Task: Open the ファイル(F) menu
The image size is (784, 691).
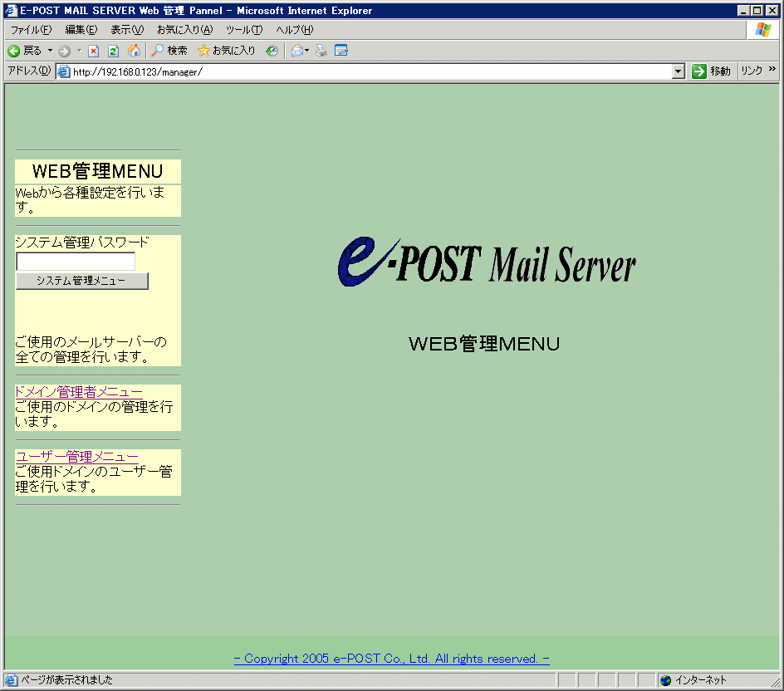Action: (31, 30)
